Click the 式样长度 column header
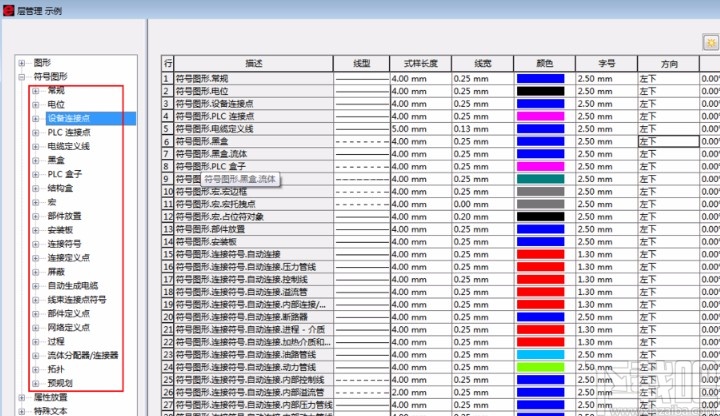 pos(421,63)
